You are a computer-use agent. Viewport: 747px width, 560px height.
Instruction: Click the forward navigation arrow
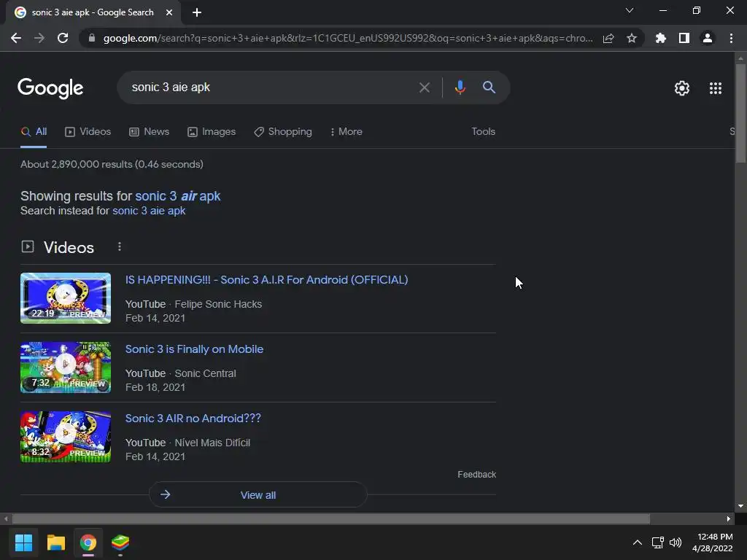coord(39,38)
